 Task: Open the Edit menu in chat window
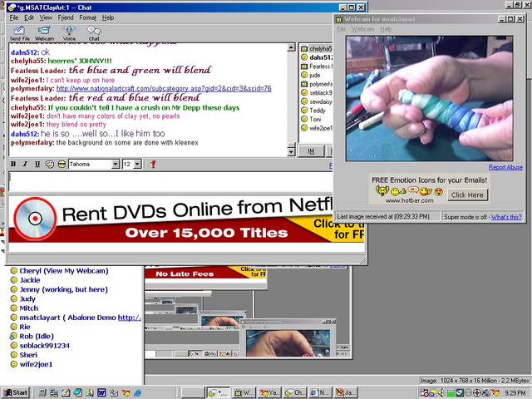coord(29,17)
